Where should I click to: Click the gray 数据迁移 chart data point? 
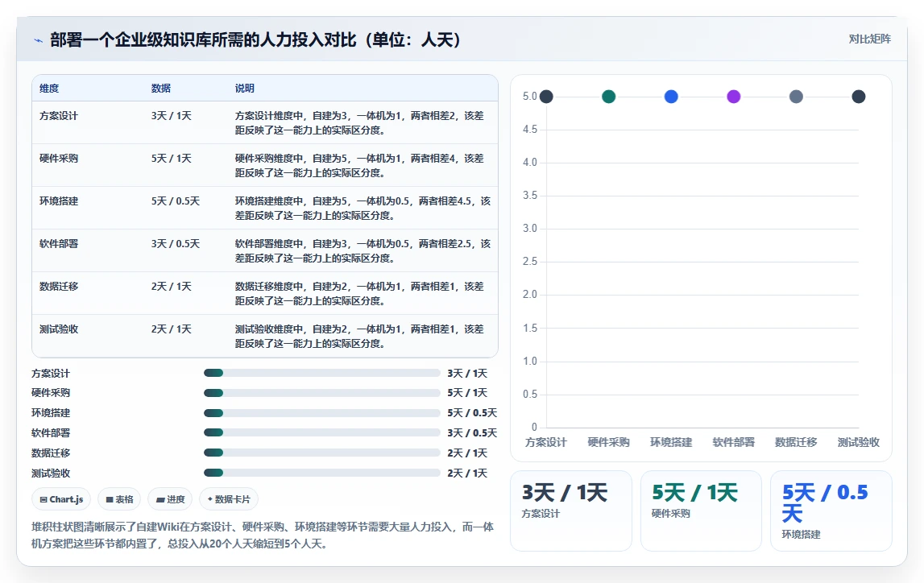pyautogui.click(x=796, y=97)
